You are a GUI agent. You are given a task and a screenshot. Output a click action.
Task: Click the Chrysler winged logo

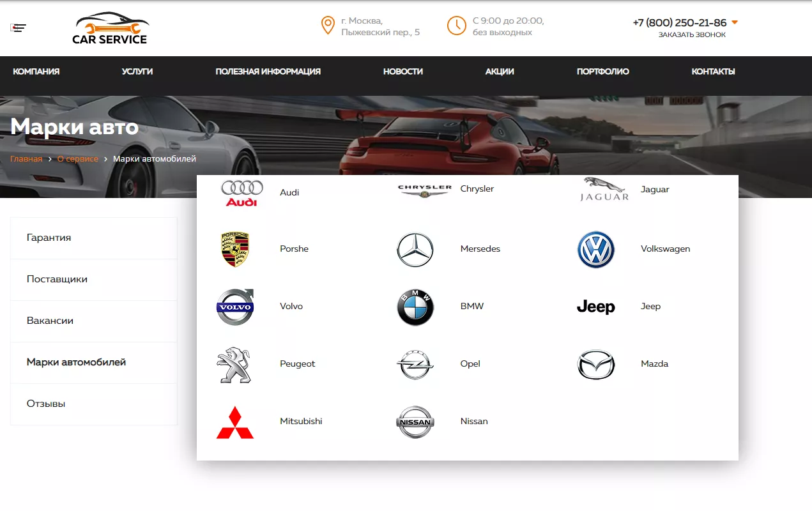[x=424, y=190]
